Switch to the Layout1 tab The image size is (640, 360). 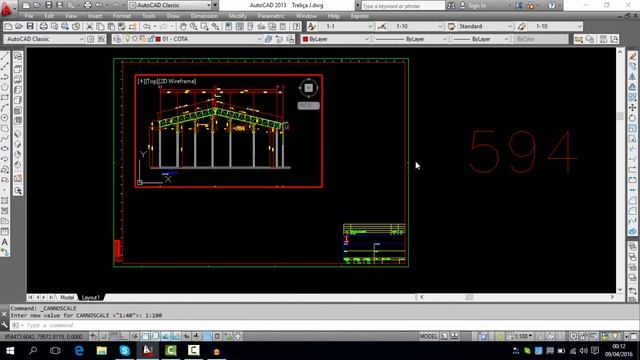pyautogui.click(x=90, y=297)
